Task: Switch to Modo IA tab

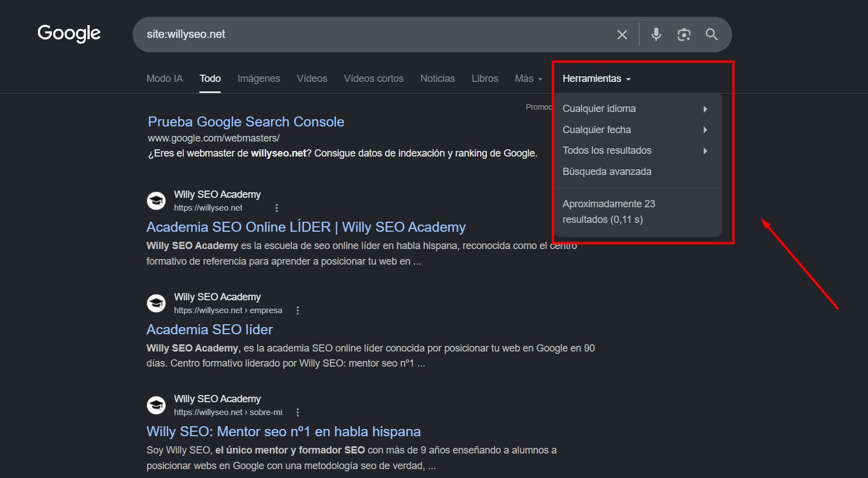Action: 164,79
